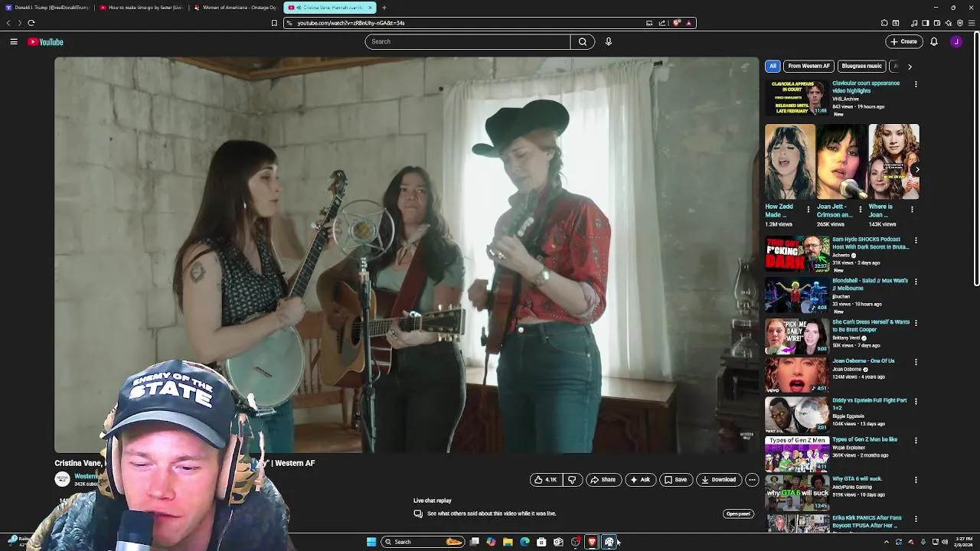
Task: Click the Sam Hyde SHOCKS Podcast thumbnail
Action: point(796,254)
